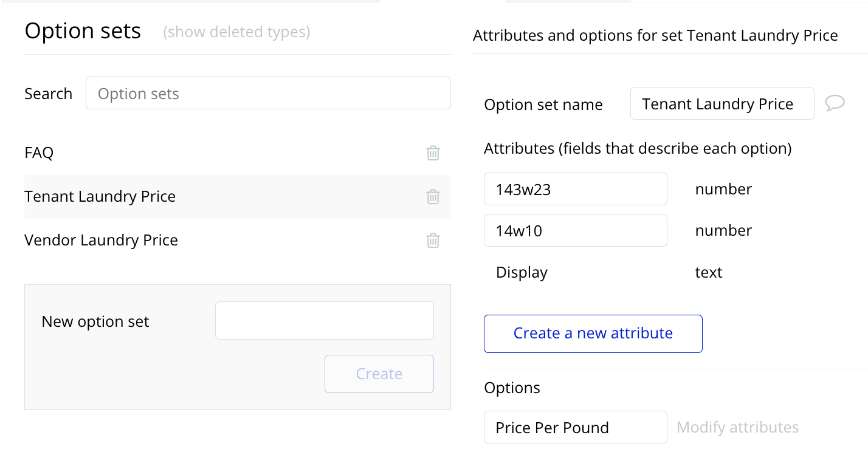
Task: Select the FAQ option set
Action: point(39,153)
